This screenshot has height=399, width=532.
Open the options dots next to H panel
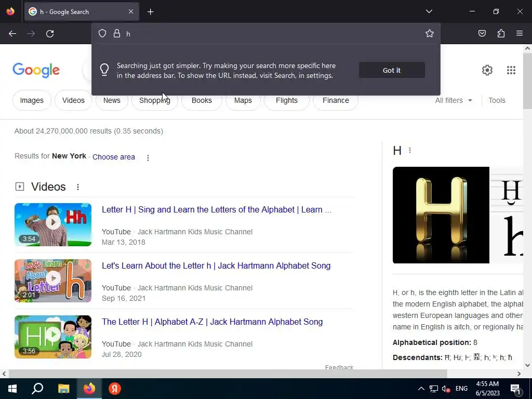pos(410,150)
